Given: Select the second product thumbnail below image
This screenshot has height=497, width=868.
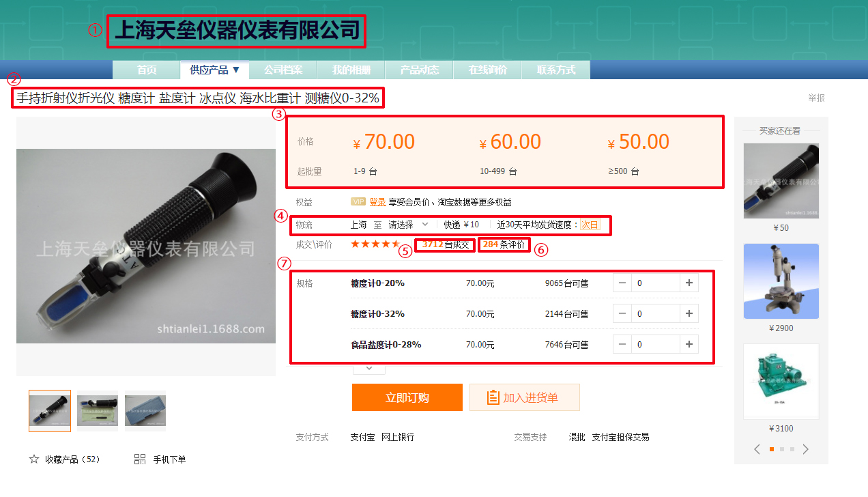Looking at the screenshot, I should coord(98,411).
